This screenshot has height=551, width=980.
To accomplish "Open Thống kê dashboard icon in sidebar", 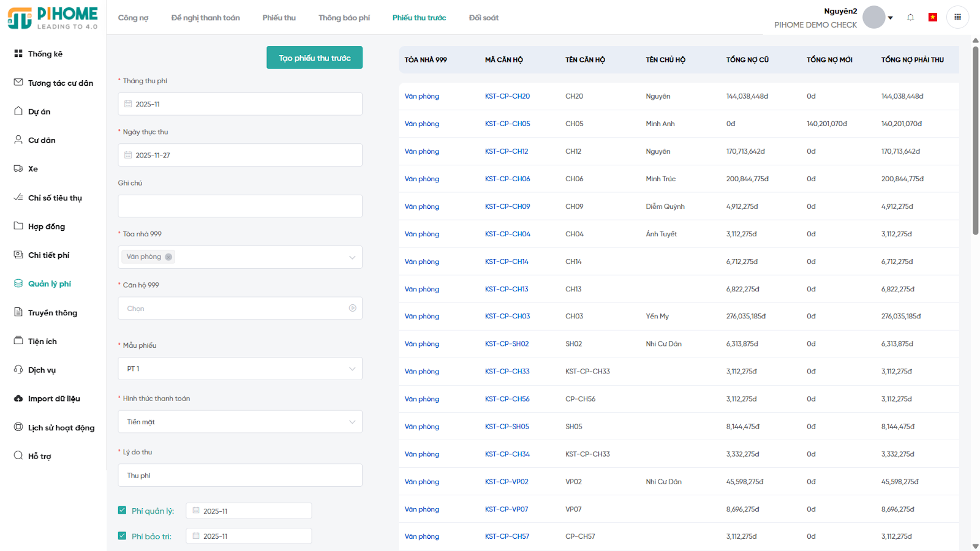I will (x=18, y=54).
